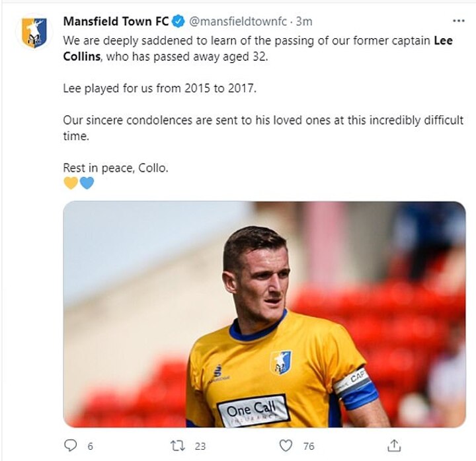Click the blue heart emoji
476x461 pixels.
[x=87, y=183]
